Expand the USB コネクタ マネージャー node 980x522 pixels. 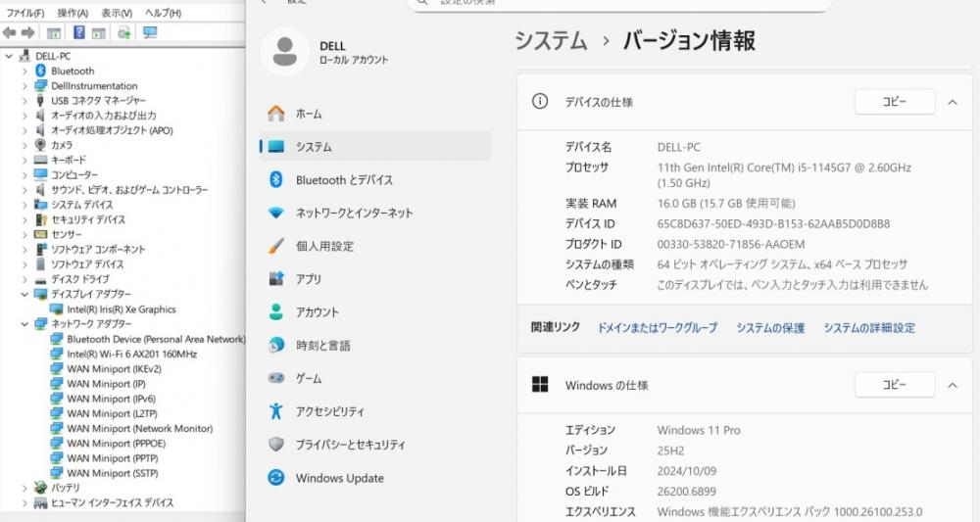click(x=25, y=101)
